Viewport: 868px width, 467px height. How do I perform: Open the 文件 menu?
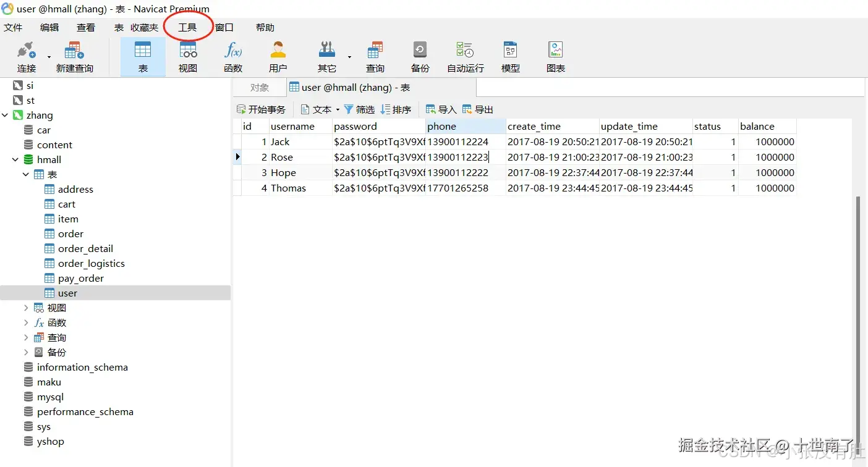pos(13,27)
